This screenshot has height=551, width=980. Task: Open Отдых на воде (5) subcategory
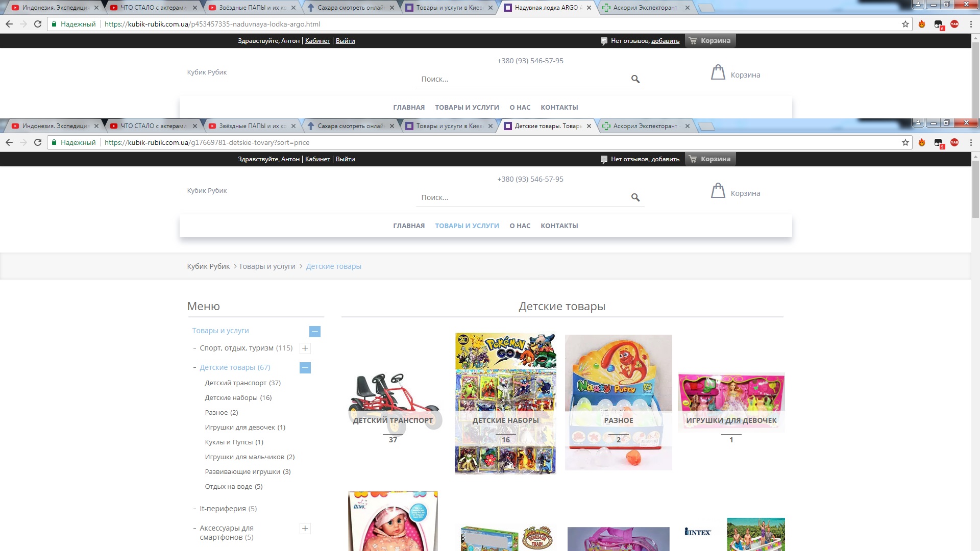tap(234, 486)
